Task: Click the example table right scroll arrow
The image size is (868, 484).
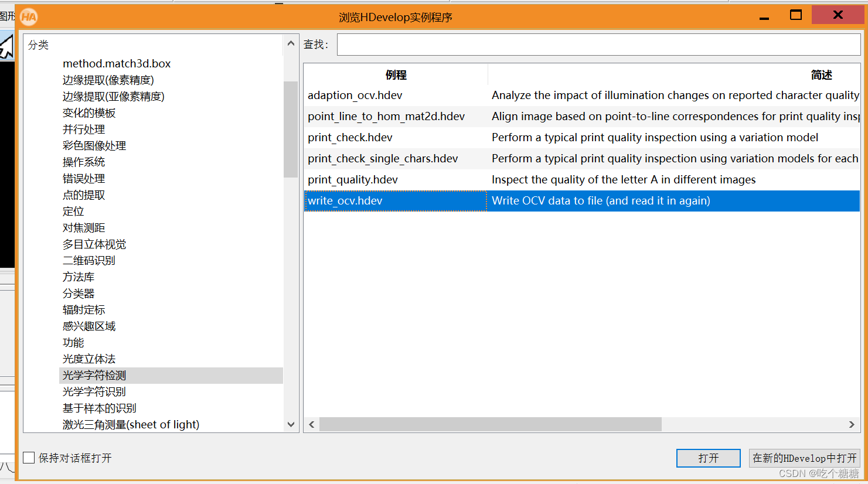Action: point(852,424)
